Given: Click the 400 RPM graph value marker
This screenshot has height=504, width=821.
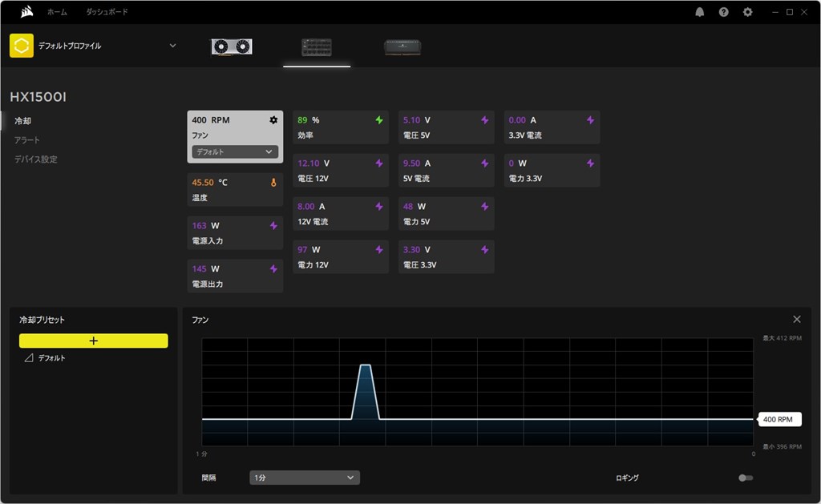Looking at the screenshot, I should [779, 419].
